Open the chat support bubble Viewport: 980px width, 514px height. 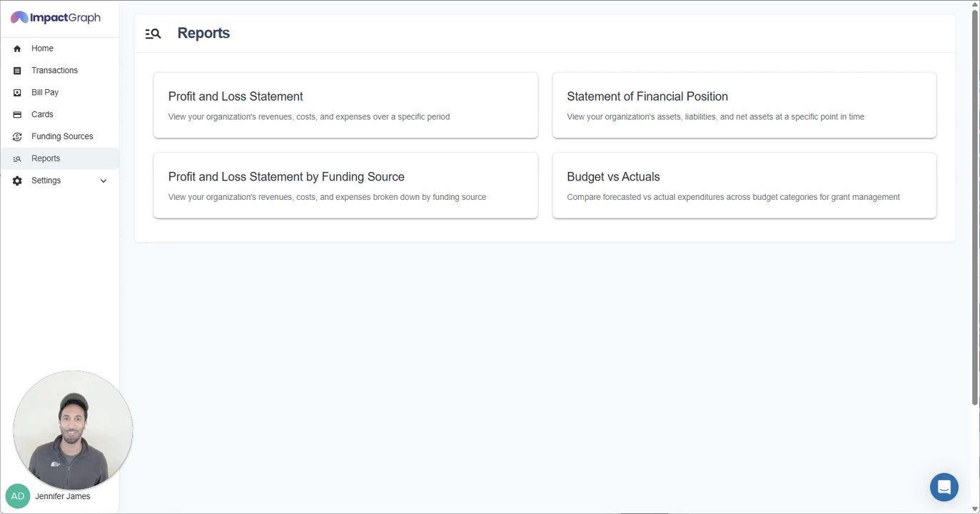944,488
